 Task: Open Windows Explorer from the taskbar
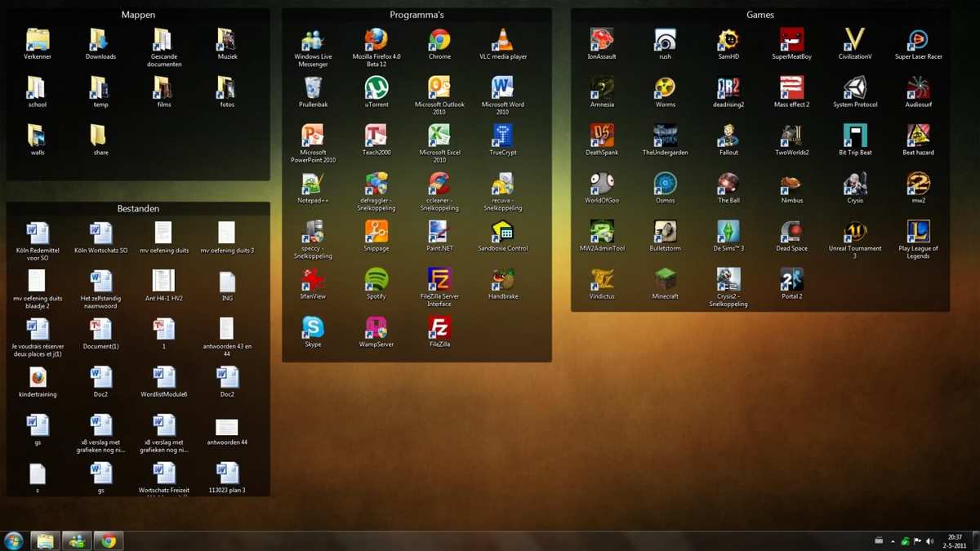[45, 540]
